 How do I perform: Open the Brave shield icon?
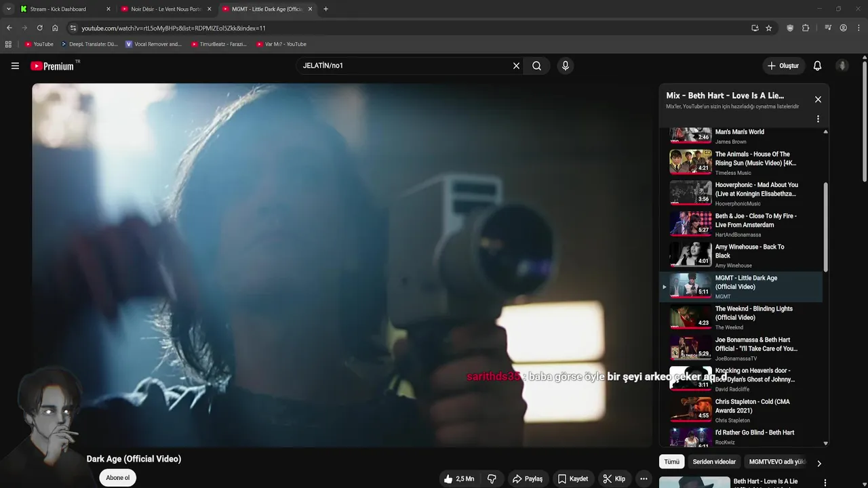click(x=790, y=28)
